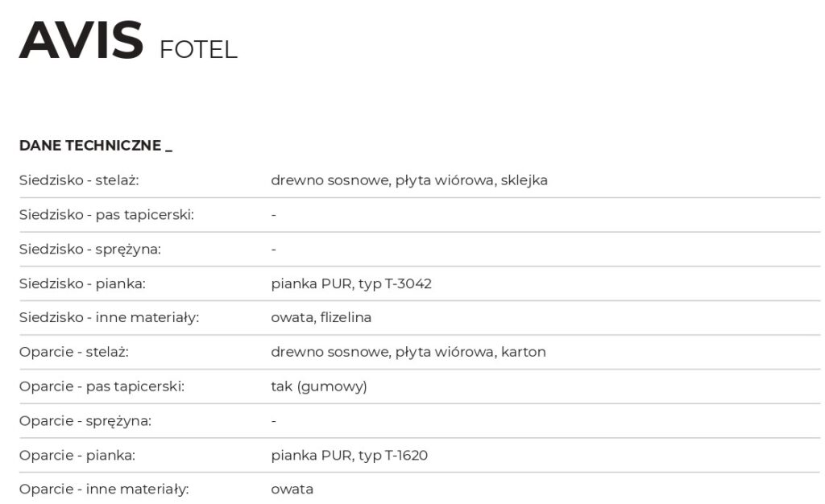The image size is (825, 504).
Task: Click the "Siedzisko - sprężyna:" row label
Action: tap(90, 250)
